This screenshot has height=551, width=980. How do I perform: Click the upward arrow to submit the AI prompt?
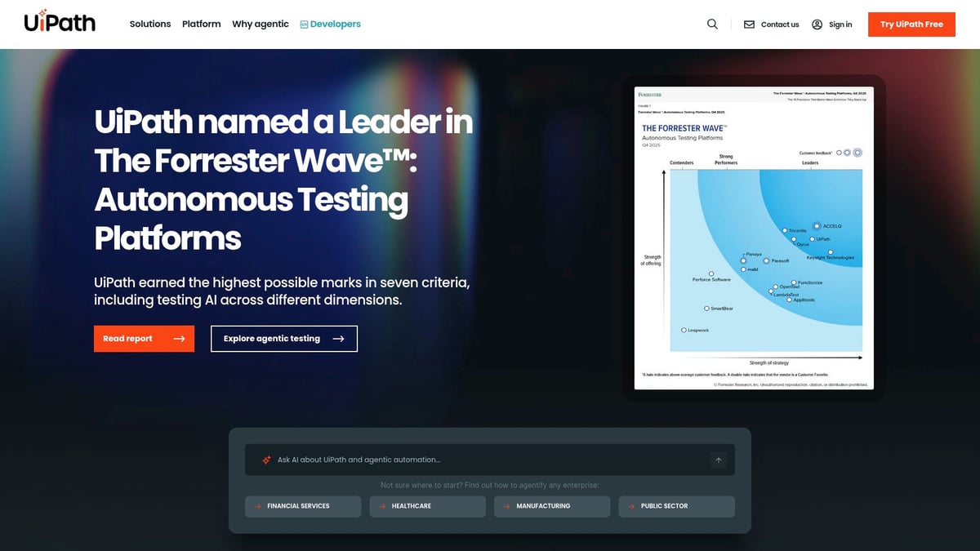click(719, 460)
